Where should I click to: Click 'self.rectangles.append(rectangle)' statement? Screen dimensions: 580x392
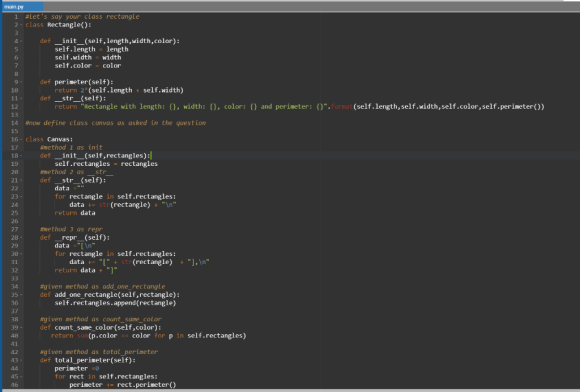pos(115,303)
